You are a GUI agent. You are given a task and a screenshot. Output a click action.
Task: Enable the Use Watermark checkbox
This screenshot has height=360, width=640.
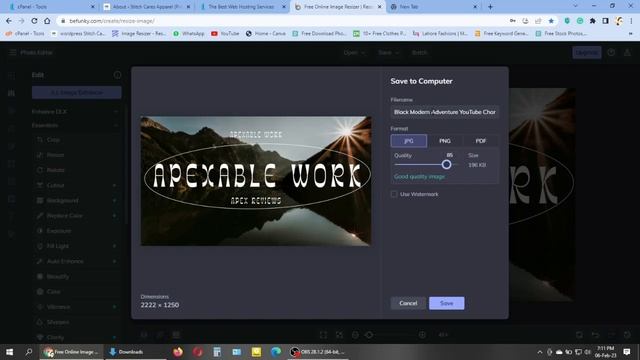(x=394, y=194)
